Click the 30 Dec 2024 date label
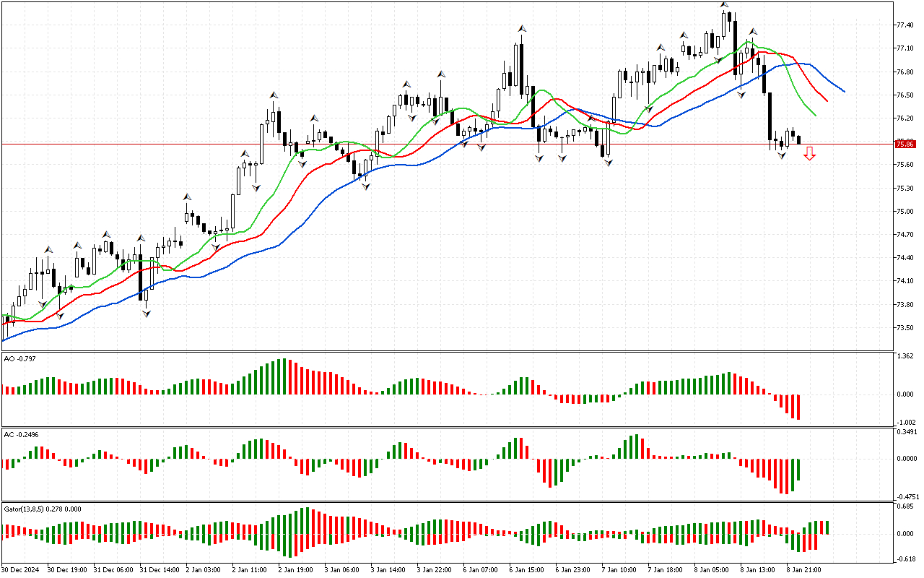The width and height of the screenshot is (924, 578). 22,569
